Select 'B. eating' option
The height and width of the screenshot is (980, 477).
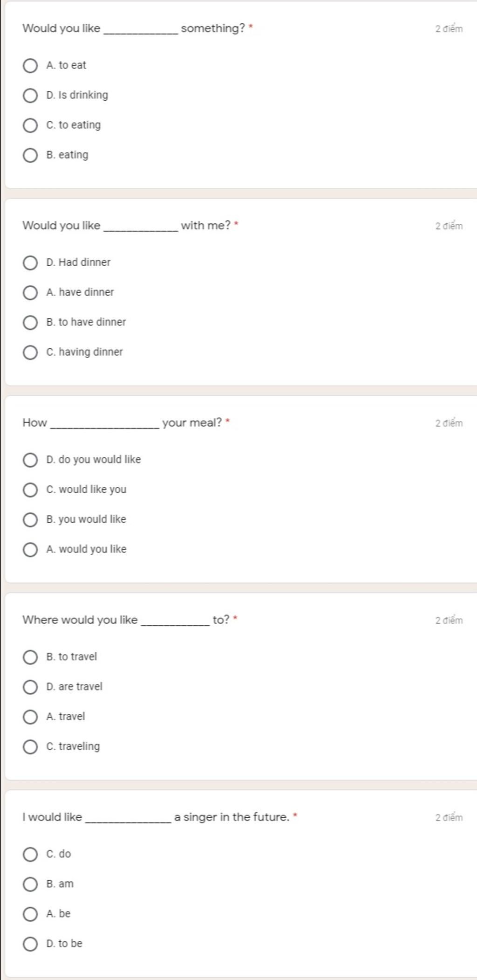pos(30,155)
